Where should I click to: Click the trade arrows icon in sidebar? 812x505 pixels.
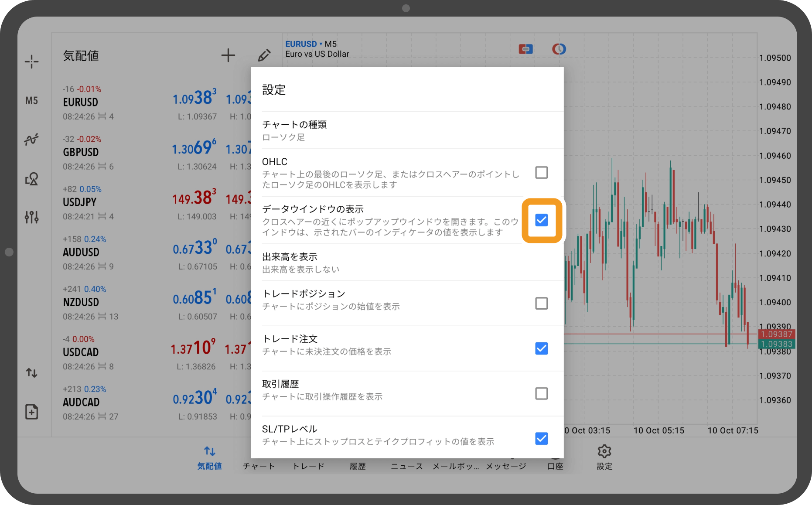tap(31, 373)
